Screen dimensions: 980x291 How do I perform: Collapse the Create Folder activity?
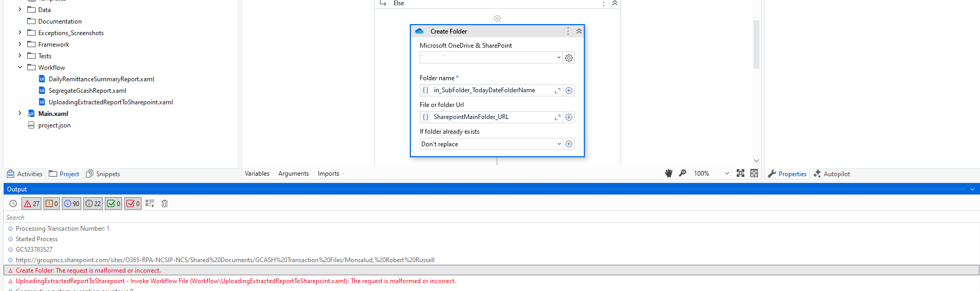click(579, 31)
